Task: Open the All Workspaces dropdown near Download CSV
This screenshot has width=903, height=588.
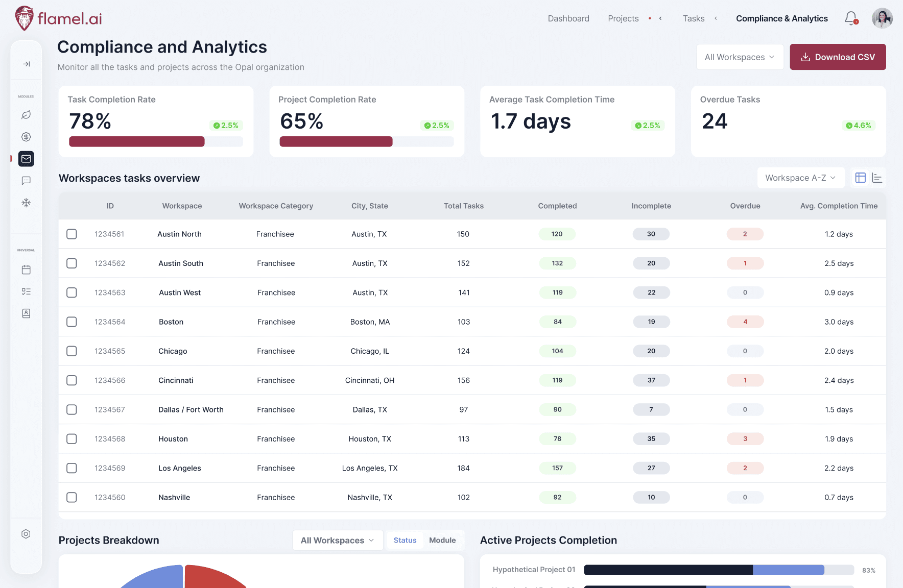Action: point(740,57)
